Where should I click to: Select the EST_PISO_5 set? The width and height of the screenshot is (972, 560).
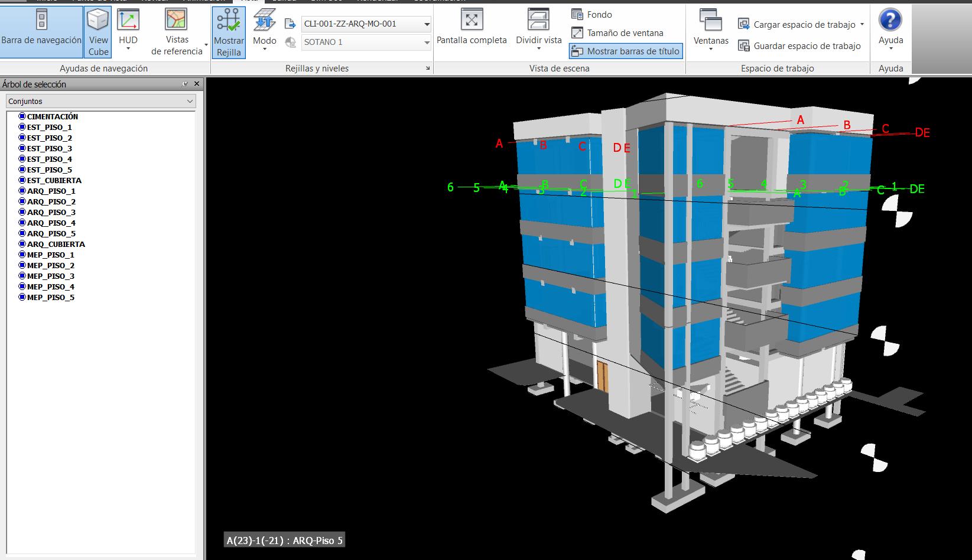tap(45, 170)
